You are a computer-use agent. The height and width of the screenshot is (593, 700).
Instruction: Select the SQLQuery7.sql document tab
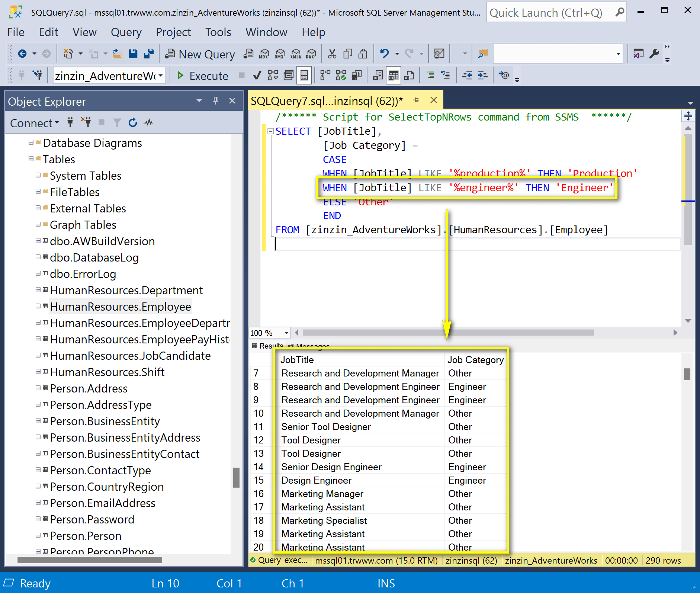click(x=327, y=101)
